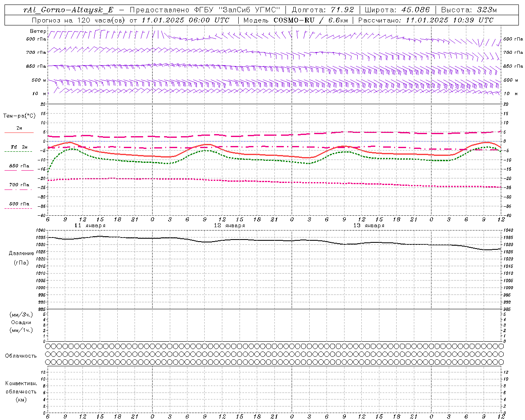This screenshot has height=420, width=525.
Task: Click the date label 13 января
Action: click(369, 226)
